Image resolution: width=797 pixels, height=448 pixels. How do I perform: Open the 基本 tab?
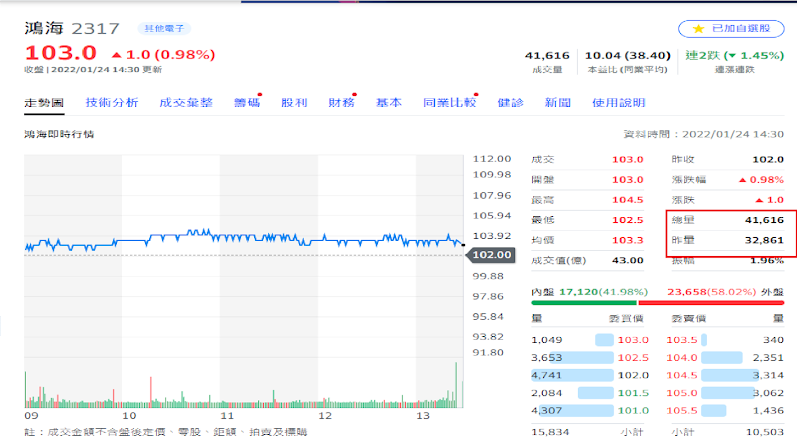click(x=389, y=103)
